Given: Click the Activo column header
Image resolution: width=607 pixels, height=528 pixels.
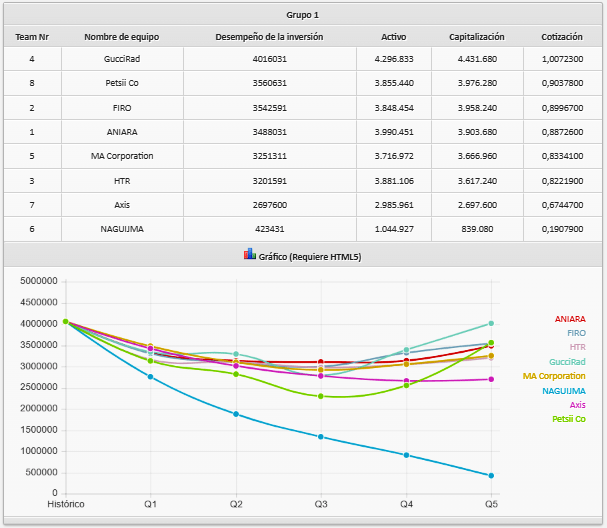Looking at the screenshot, I should pyautogui.click(x=394, y=37).
